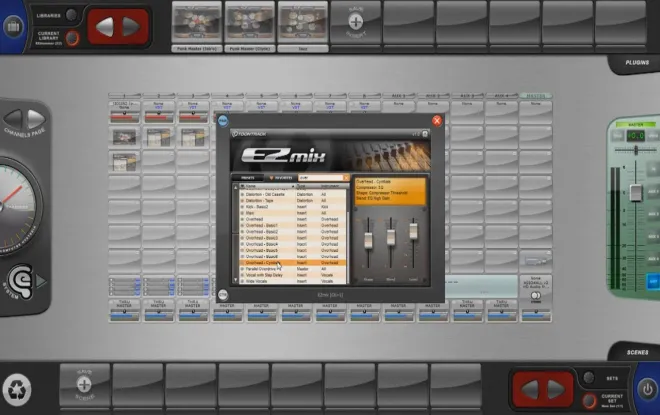Go to next library with top right arrow
The height and width of the screenshot is (415, 660).
click(131, 27)
